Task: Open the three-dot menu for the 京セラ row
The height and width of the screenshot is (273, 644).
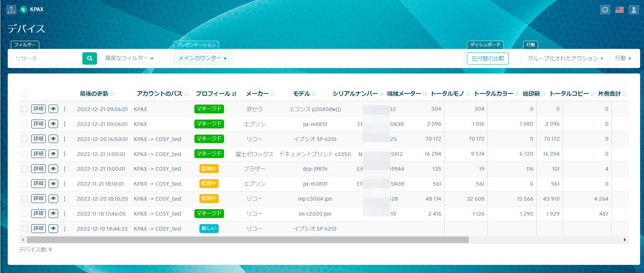Action: 64,109
